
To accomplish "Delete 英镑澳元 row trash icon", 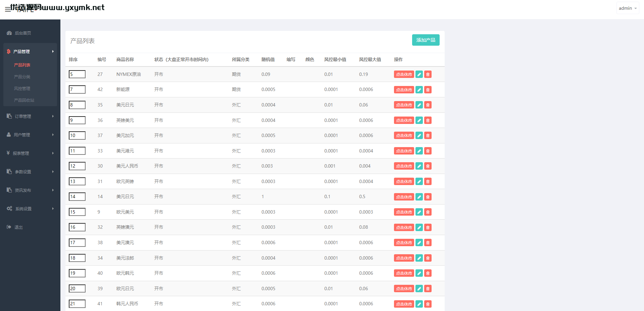I will [x=428, y=227].
